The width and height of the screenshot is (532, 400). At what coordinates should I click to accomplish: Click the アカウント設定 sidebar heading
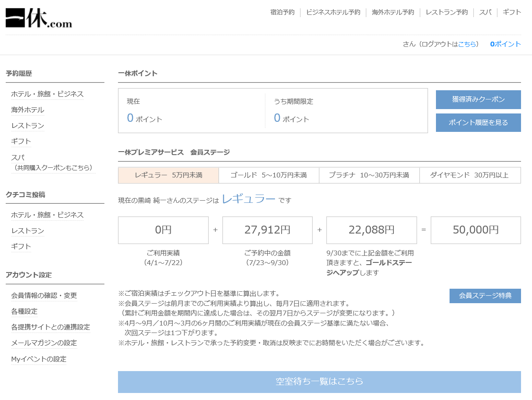tap(29, 275)
